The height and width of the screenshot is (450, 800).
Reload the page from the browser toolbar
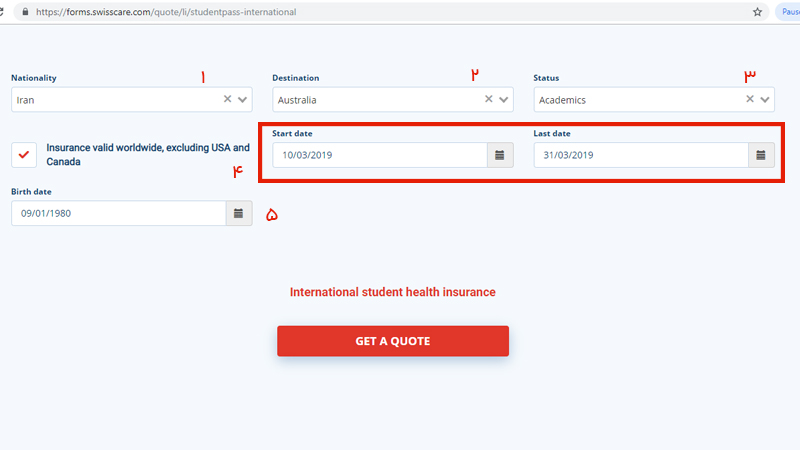coord(2,12)
